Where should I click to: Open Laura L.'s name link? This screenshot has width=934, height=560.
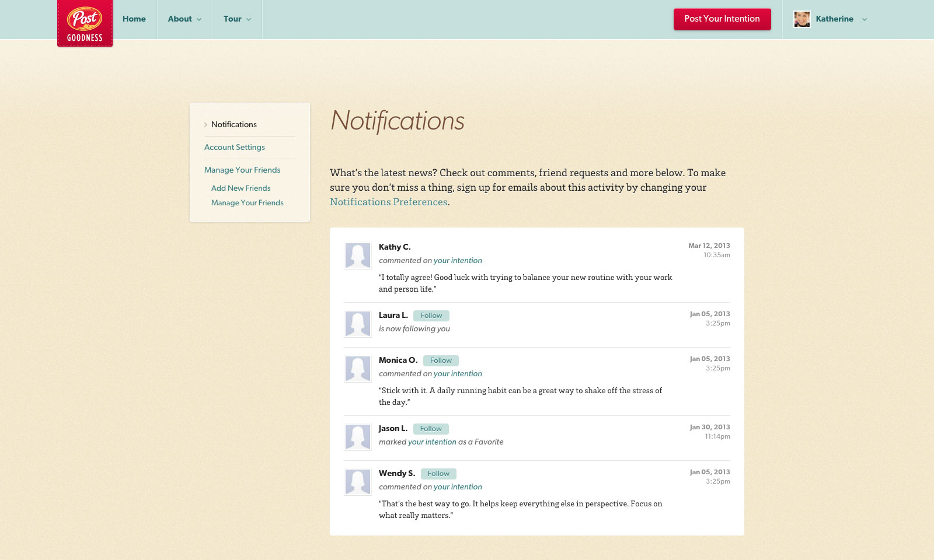pos(393,315)
